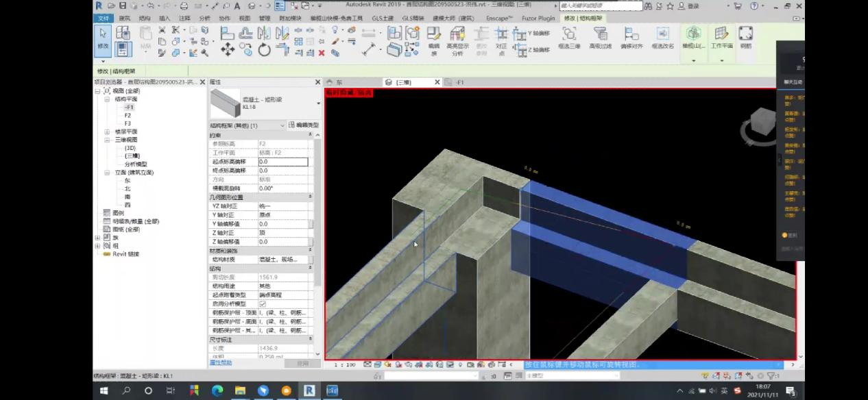Collapse the 结构平面 tree node
Viewport: 868px width, 400px height.
click(x=107, y=99)
